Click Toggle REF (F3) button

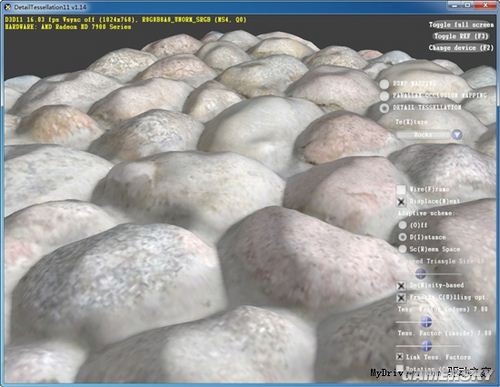pyautogui.click(x=461, y=36)
